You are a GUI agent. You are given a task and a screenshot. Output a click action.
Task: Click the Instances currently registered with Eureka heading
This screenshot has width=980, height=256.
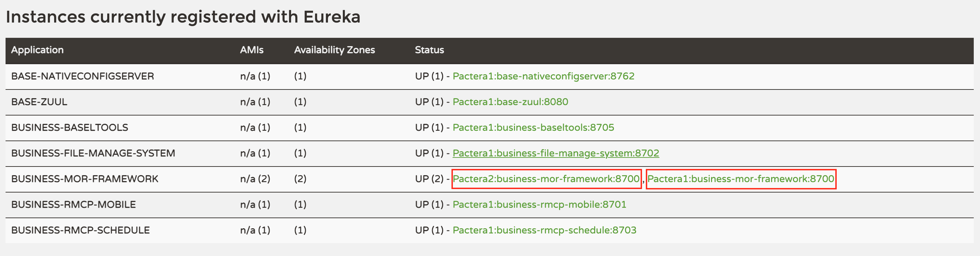(x=183, y=17)
